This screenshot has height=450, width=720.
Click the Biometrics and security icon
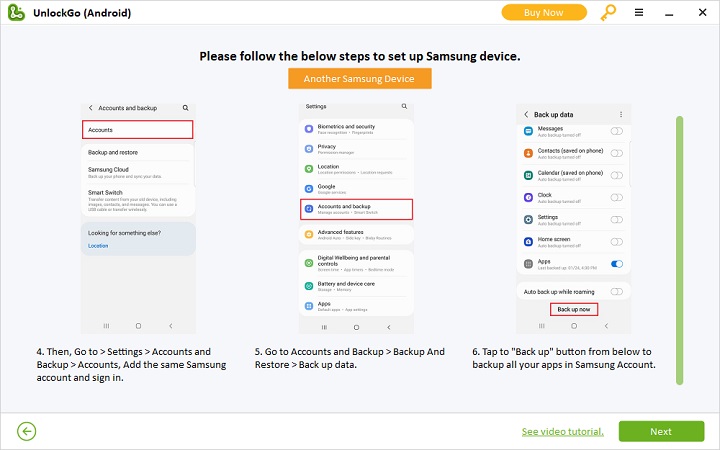click(309, 129)
